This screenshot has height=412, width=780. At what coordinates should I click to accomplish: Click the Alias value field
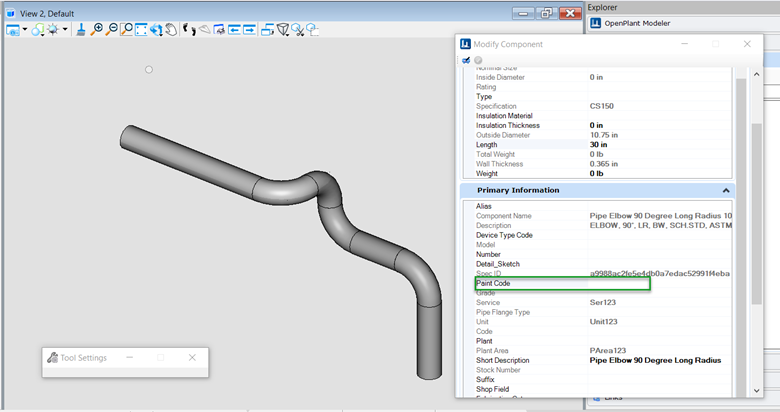(x=659, y=206)
